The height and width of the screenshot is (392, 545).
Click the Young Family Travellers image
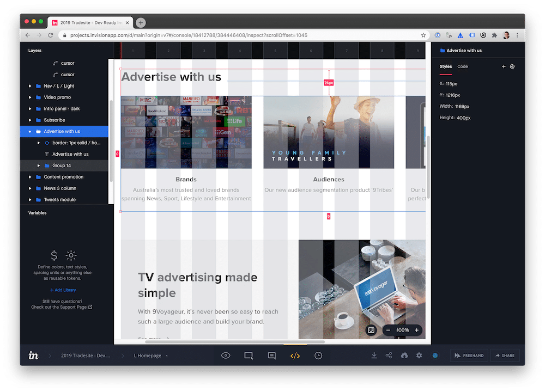329,132
